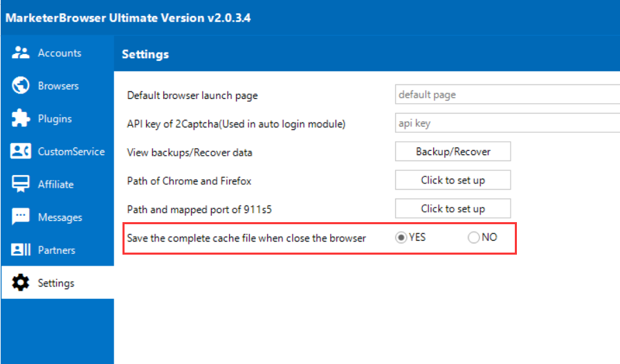
Task: Set up 911s5 path and port
Action: (x=453, y=209)
